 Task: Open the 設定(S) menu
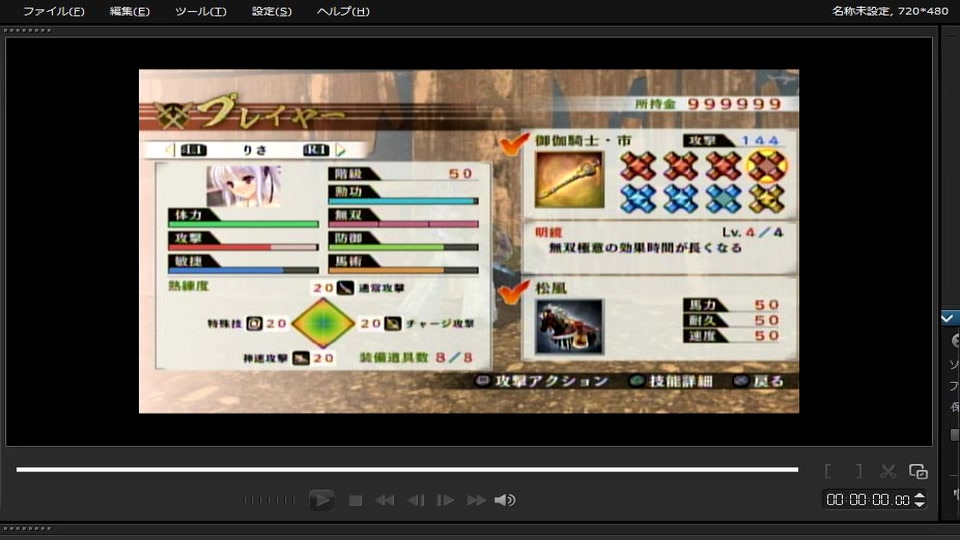tap(272, 11)
